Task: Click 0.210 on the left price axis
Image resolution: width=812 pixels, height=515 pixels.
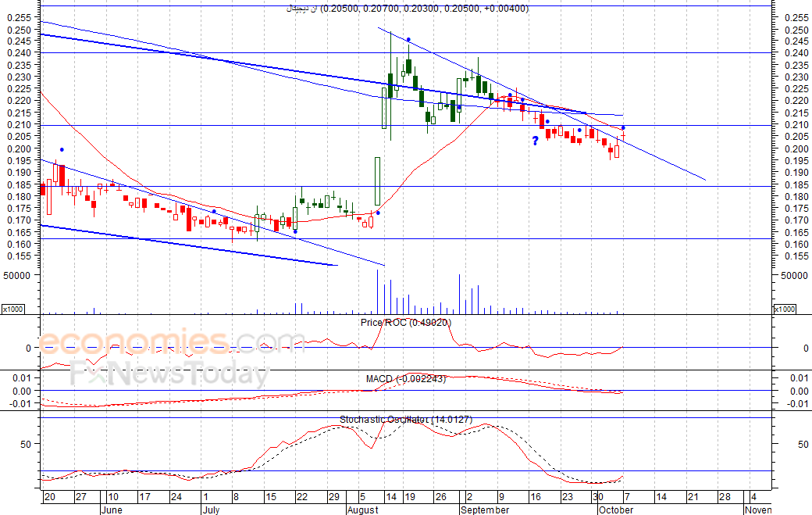Action: tap(20, 124)
